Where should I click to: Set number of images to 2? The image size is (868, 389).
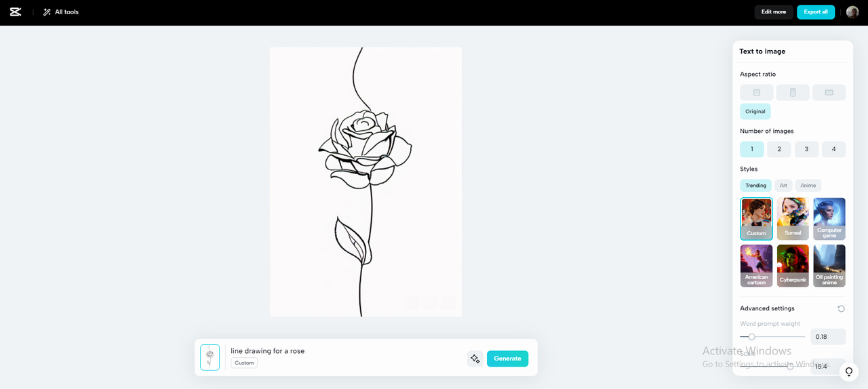(779, 149)
